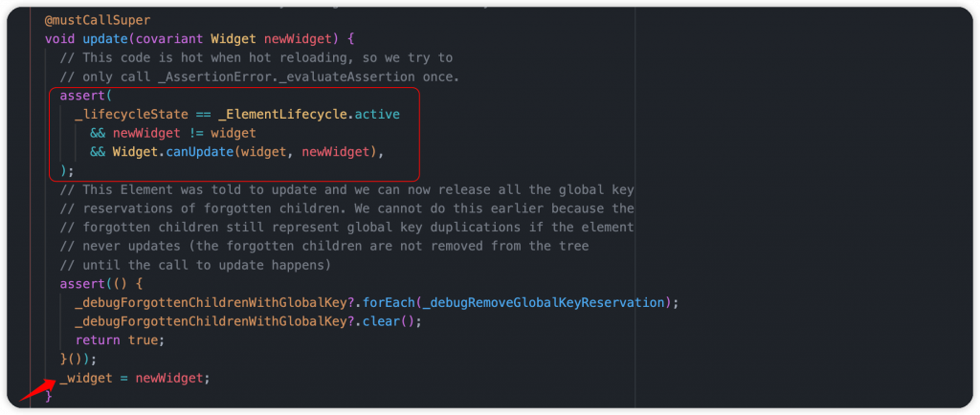Click the first assert keyword
Viewport: 980px width, 415px height.
pos(82,97)
